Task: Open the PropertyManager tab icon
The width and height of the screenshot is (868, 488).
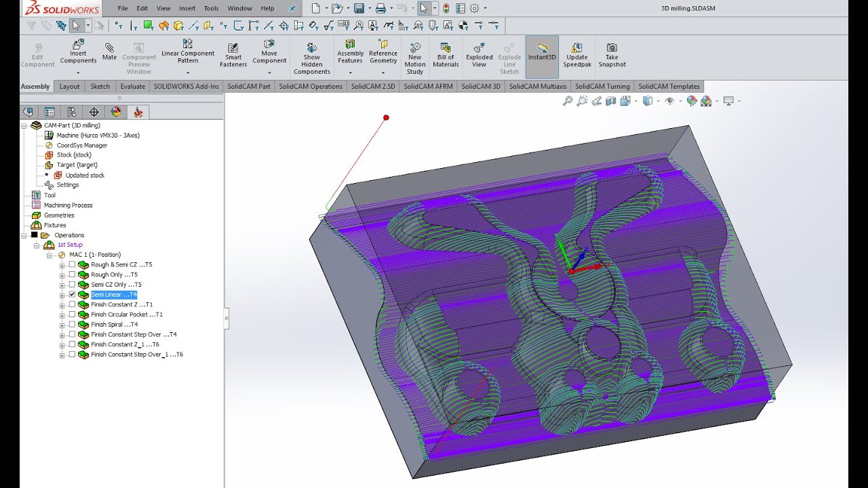Action: pyautogui.click(x=50, y=112)
